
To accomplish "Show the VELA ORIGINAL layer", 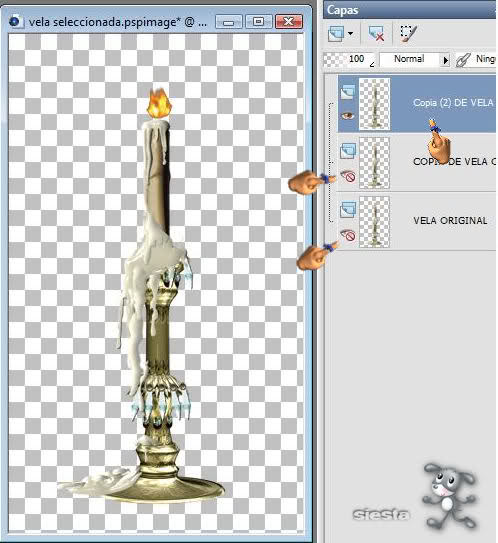I will (348, 235).
